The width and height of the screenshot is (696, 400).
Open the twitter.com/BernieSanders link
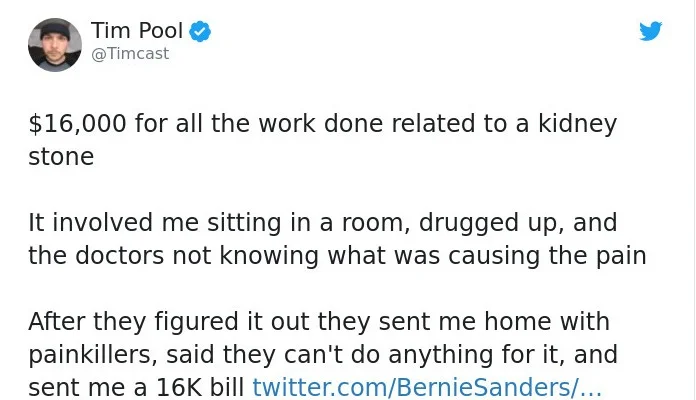pos(427,388)
